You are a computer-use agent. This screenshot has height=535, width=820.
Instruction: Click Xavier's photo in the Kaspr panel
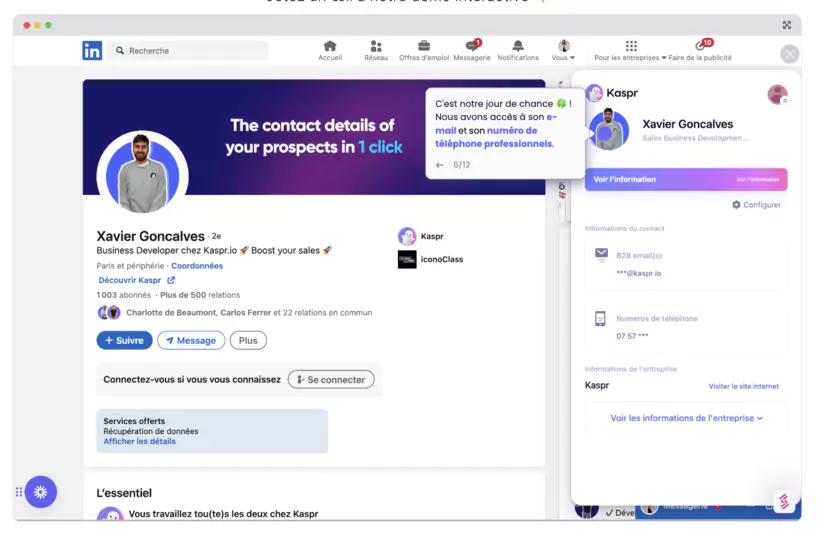609,130
